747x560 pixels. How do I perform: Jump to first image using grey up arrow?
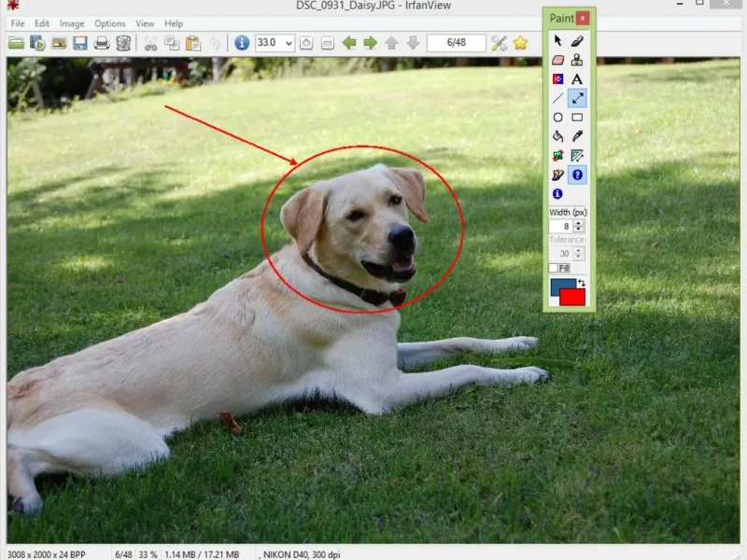click(x=391, y=43)
